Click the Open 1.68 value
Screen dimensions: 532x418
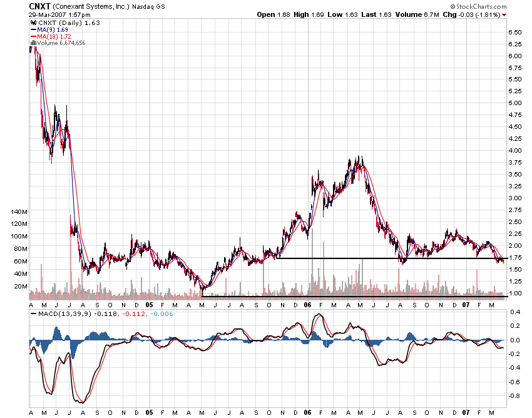(x=274, y=14)
